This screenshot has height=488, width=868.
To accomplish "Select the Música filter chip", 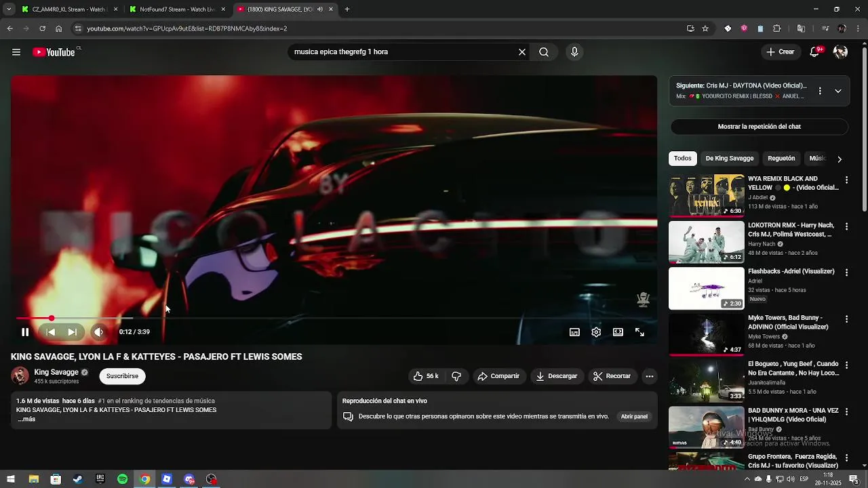I will click(818, 159).
